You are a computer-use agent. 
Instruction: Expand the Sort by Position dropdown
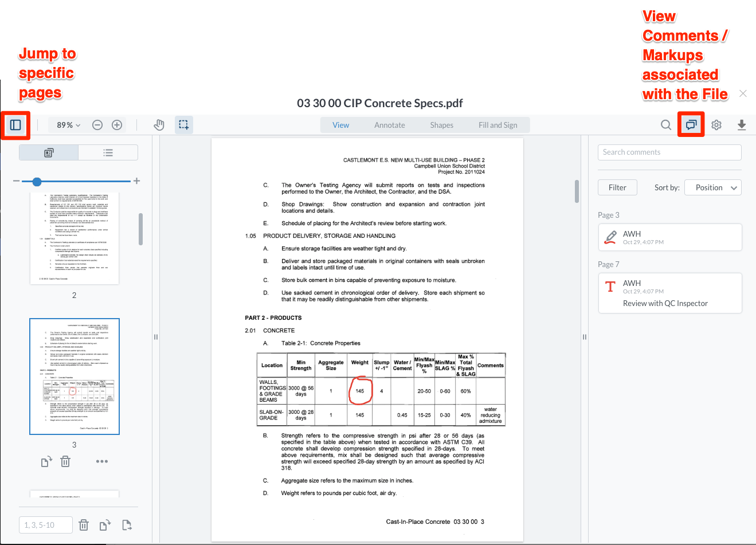coord(713,187)
